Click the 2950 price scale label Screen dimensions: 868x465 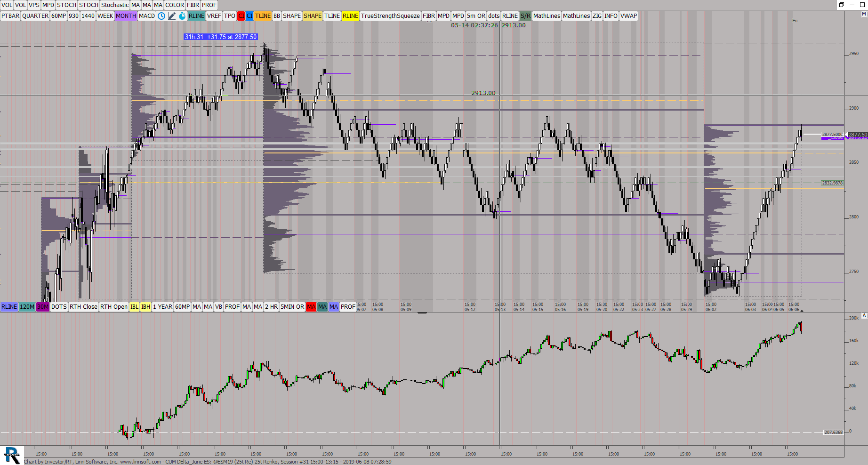click(x=854, y=54)
